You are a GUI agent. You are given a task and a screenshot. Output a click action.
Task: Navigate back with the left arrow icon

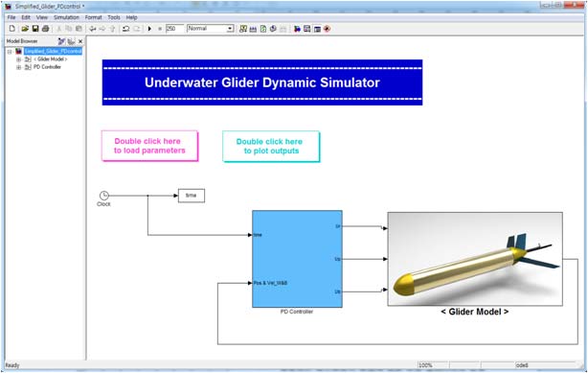[92, 29]
